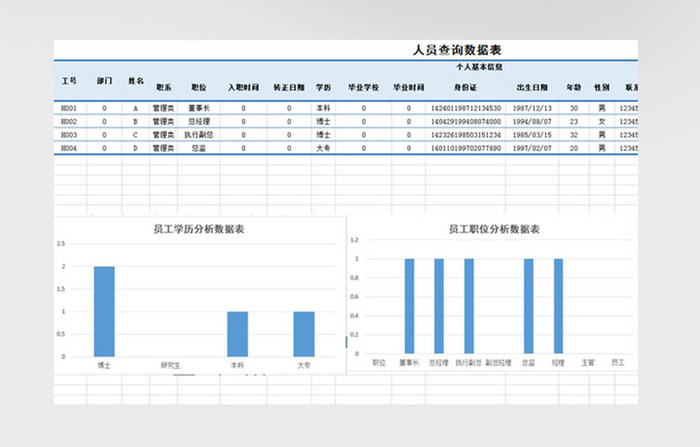This screenshot has width=700, height=447.
Task: Click the 副总经理 axis label
Action: click(498, 363)
